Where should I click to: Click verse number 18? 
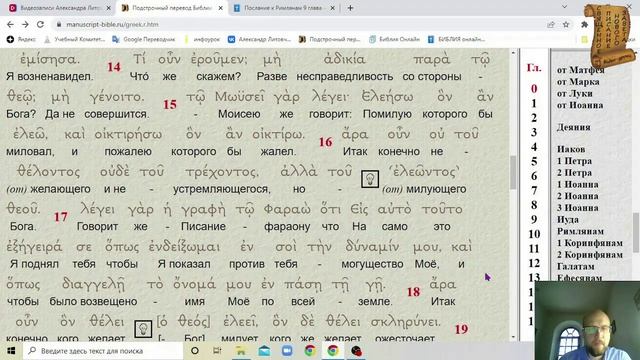413,292
